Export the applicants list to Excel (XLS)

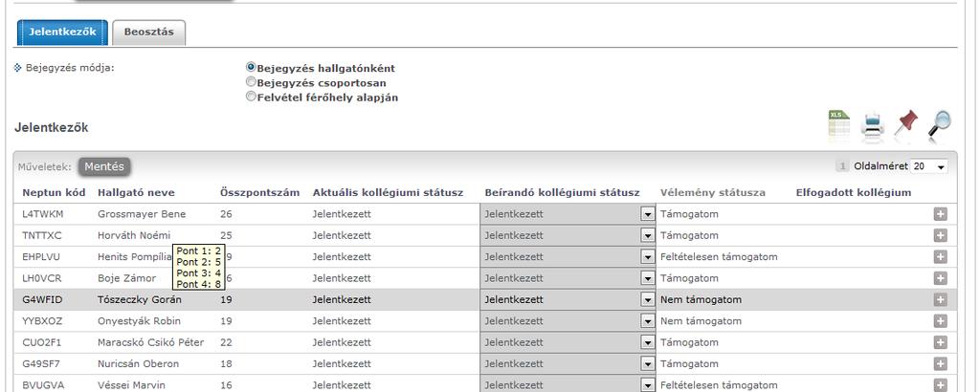[x=838, y=123]
